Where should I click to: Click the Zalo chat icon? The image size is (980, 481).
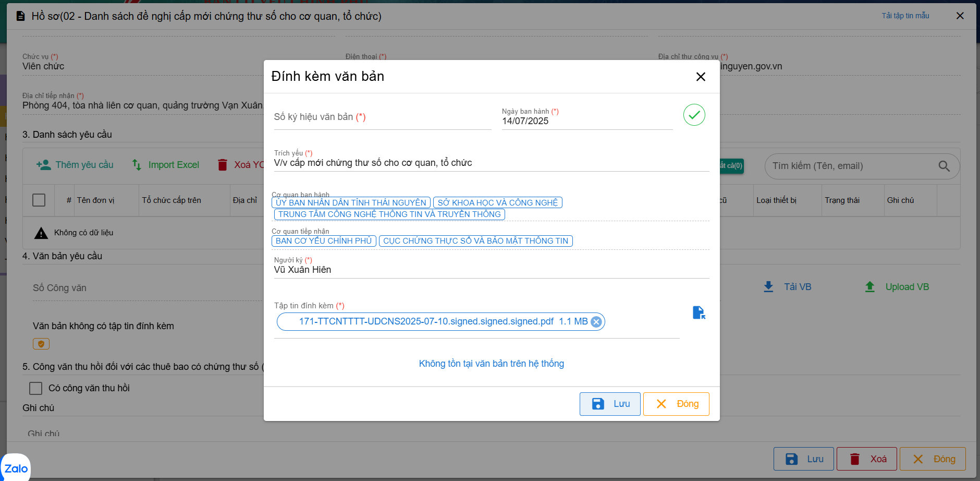[16, 468]
